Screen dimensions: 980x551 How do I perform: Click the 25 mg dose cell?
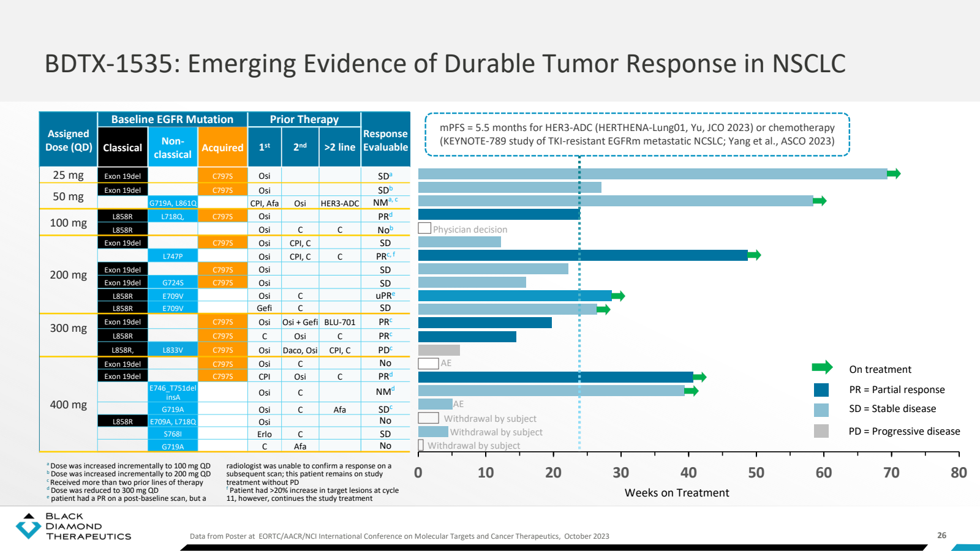pos(69,175)
